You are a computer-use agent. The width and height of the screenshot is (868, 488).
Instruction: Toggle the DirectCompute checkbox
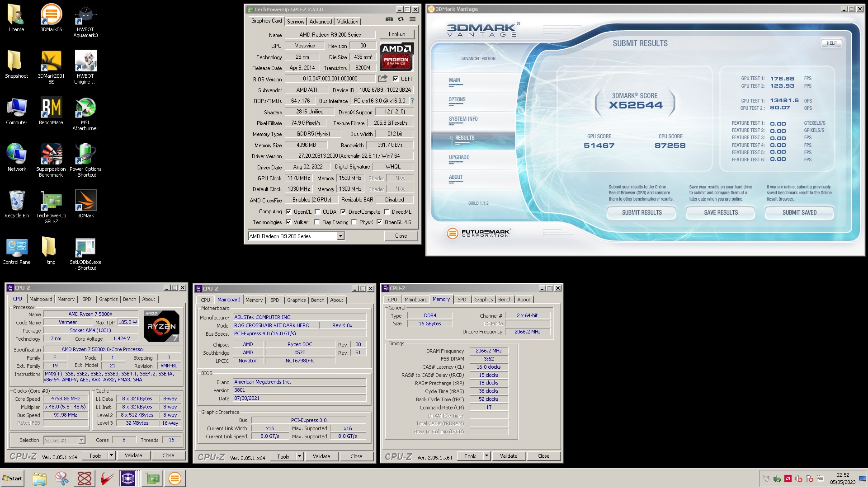(x=343, y=212)
